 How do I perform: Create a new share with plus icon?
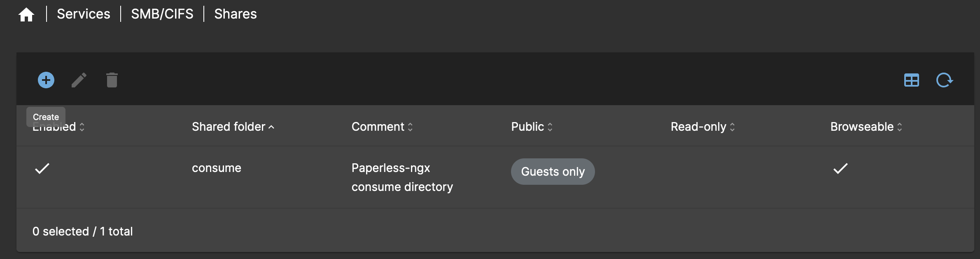(x=46, y=80)
